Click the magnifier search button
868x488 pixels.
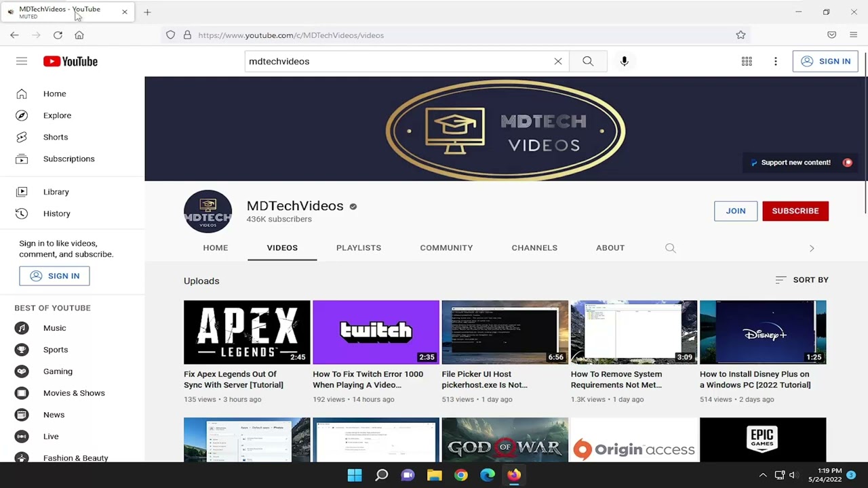click(588, 61)
